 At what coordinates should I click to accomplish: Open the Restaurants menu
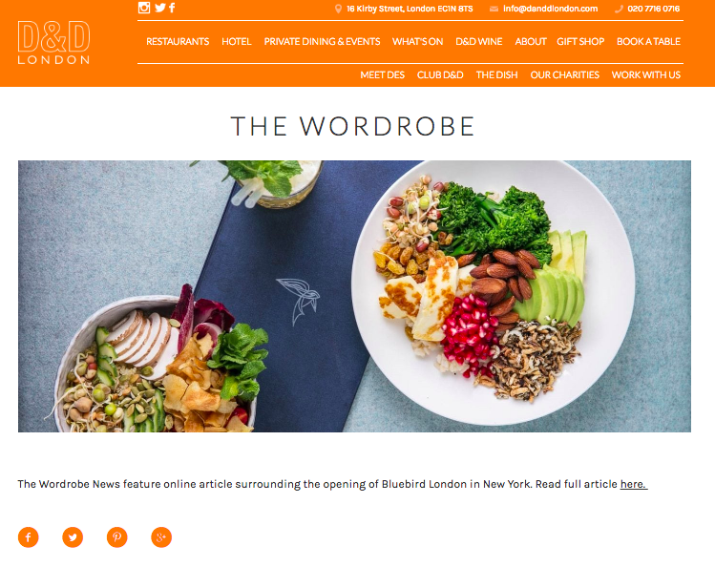178,41
